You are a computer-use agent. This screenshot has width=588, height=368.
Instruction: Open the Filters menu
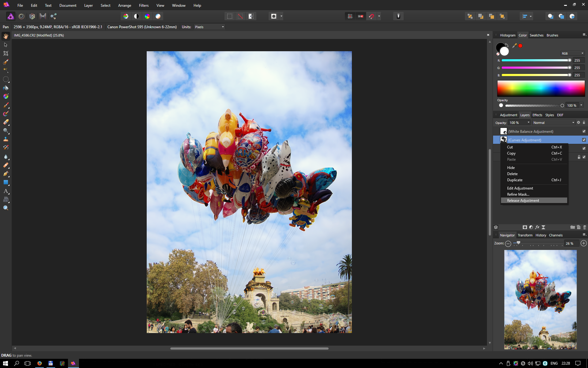[144, 6]
